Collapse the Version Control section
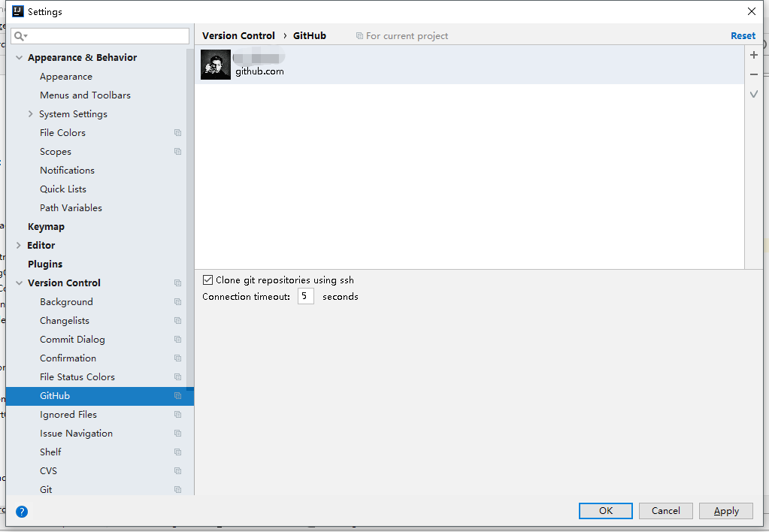This screenshot has height=532, width=769. tap(19, 283)
